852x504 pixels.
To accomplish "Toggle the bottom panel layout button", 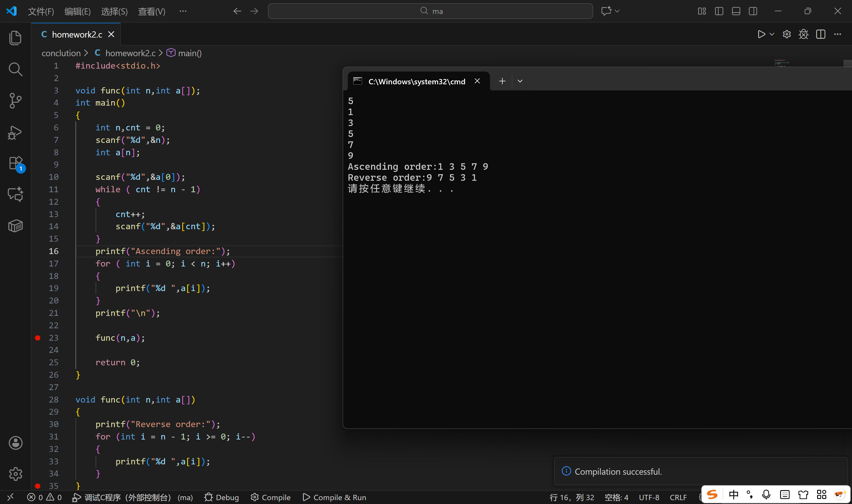I will (x=736, y=11).
